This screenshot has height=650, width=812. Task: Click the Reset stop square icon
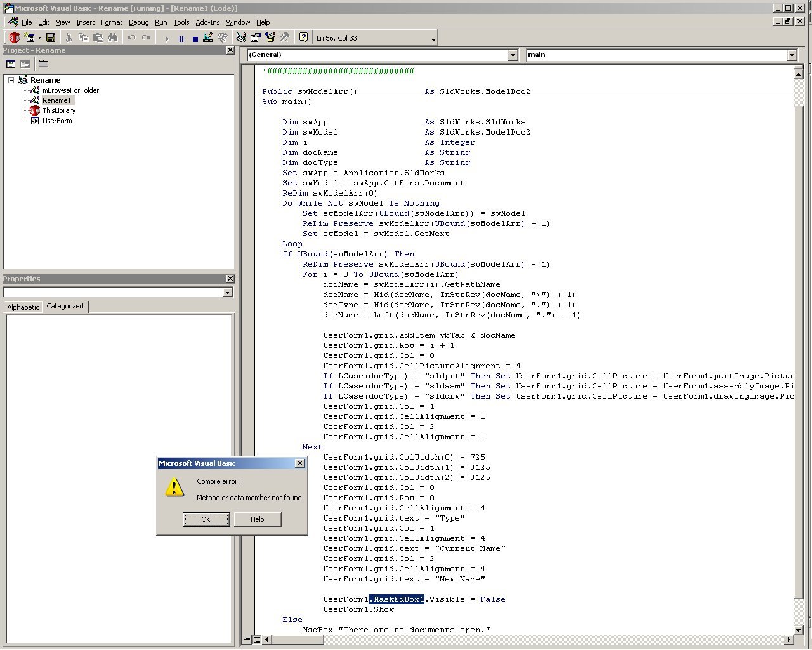(195, 39)
